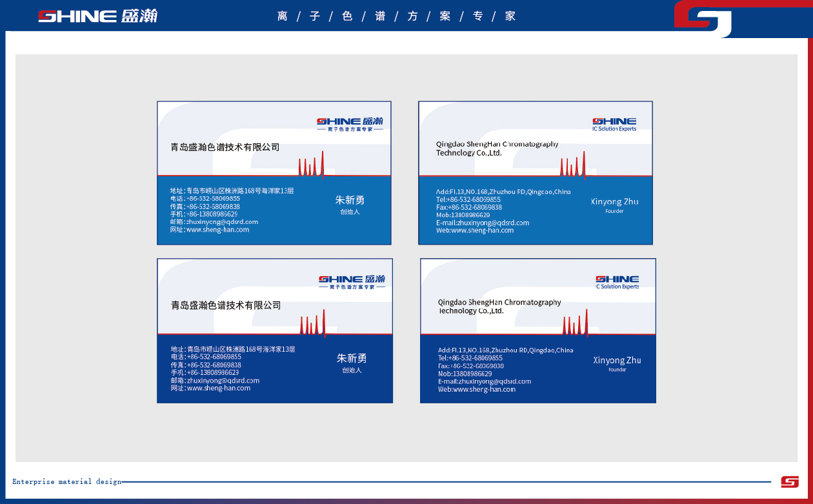Select Founder title on navy English card
Screen dimensions: 813x504
pos(617,370)
